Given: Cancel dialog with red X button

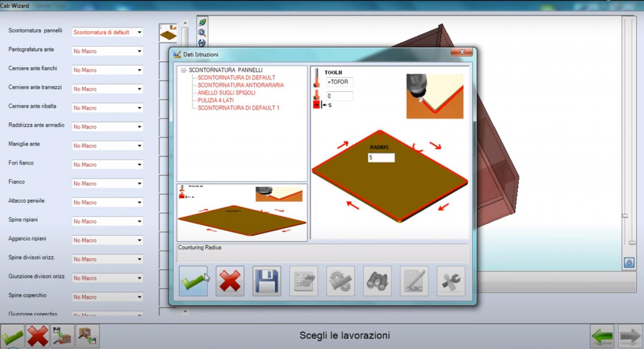Looking at the screenshot, I should [230, 281].
